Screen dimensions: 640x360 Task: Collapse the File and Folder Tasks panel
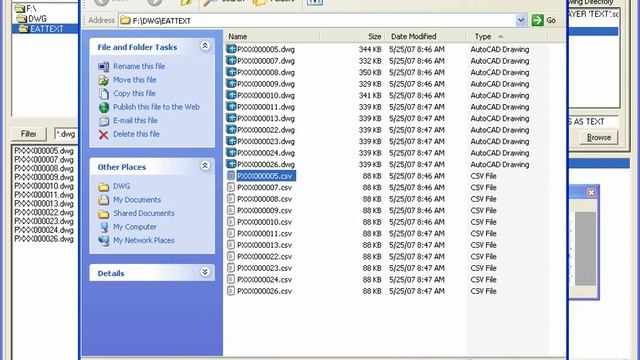point(205,46)
